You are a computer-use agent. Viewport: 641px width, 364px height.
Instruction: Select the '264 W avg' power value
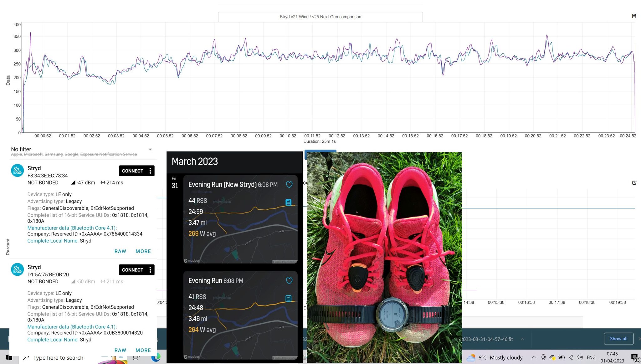pos(202,330)
